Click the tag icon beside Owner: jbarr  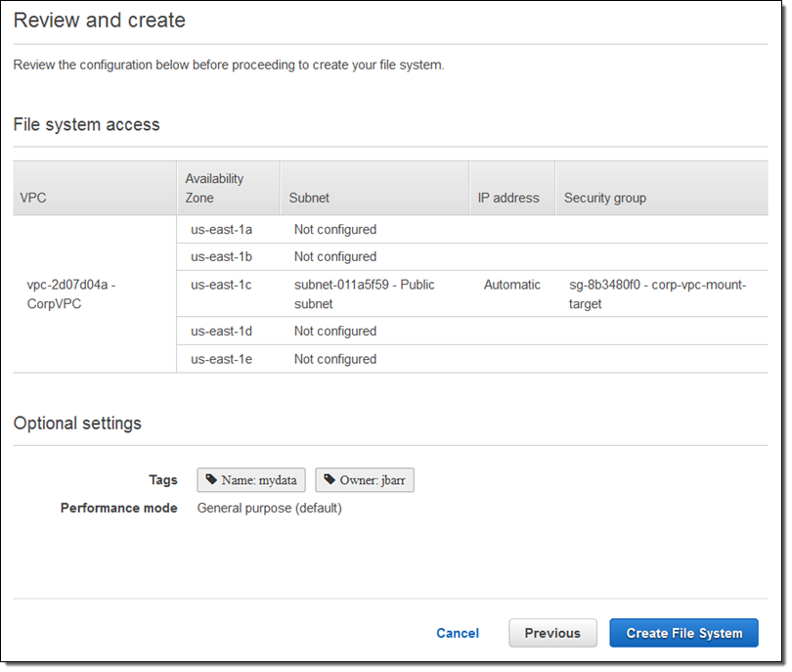point(330,480)
